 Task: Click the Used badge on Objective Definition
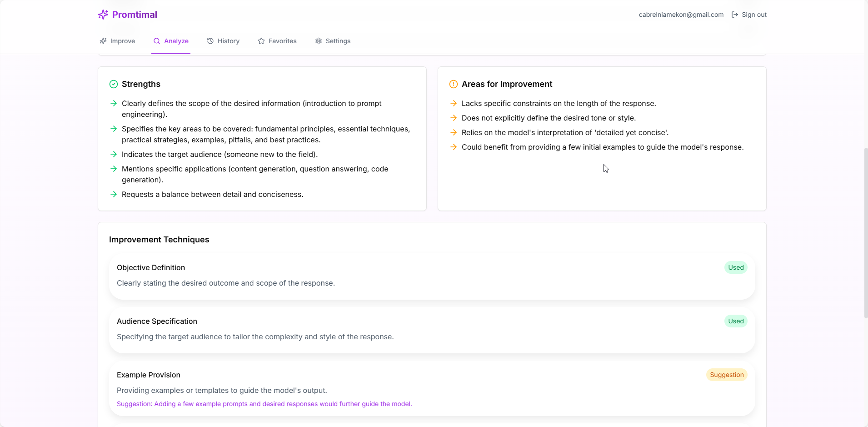point(736,267)
